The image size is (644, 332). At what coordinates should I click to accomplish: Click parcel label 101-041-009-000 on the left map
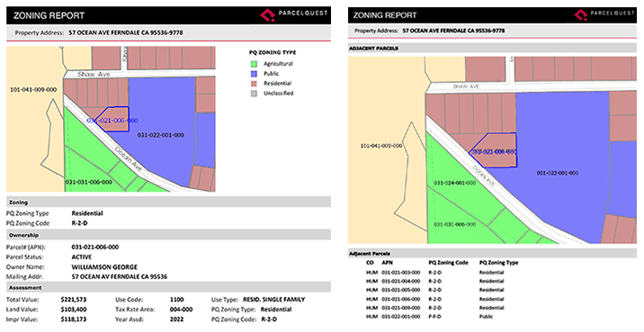[33, 90]
